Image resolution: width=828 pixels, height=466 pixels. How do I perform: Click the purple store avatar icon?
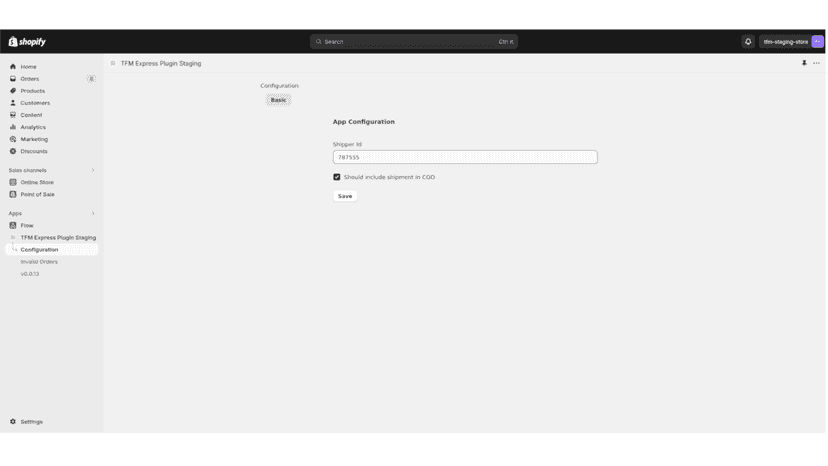click(817, 42)
